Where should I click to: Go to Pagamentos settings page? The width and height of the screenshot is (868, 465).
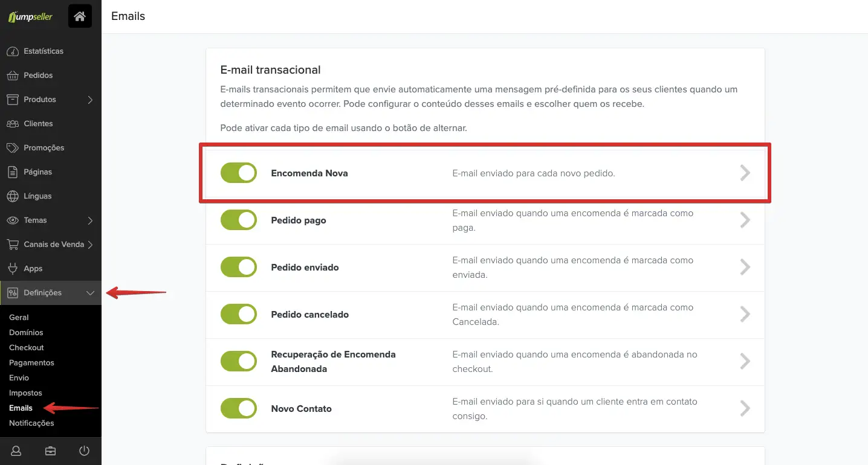click(31, 363)
